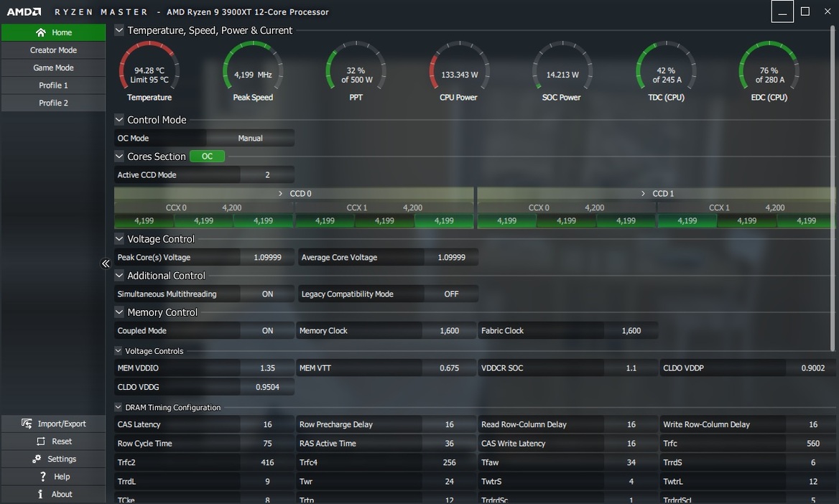Toggle Coupled Mode ON value

click(267, 331)
